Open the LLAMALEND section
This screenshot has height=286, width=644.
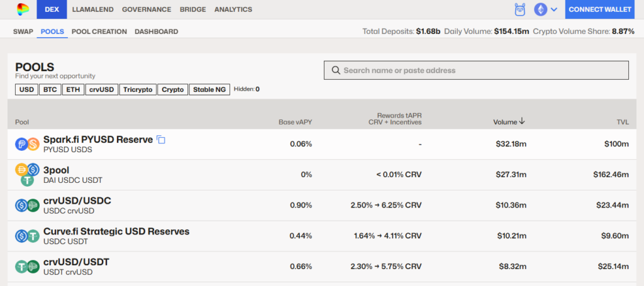click(93, 9)
